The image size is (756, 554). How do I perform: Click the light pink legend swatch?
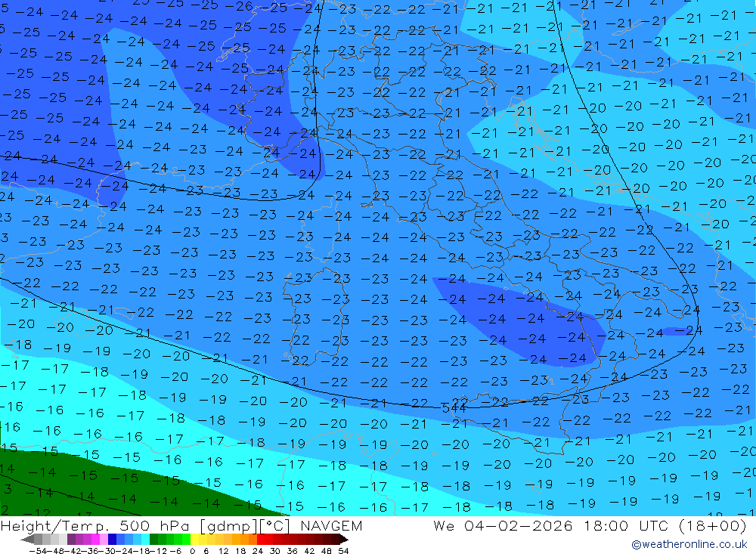pyautogui.click(x=104, y=539)
